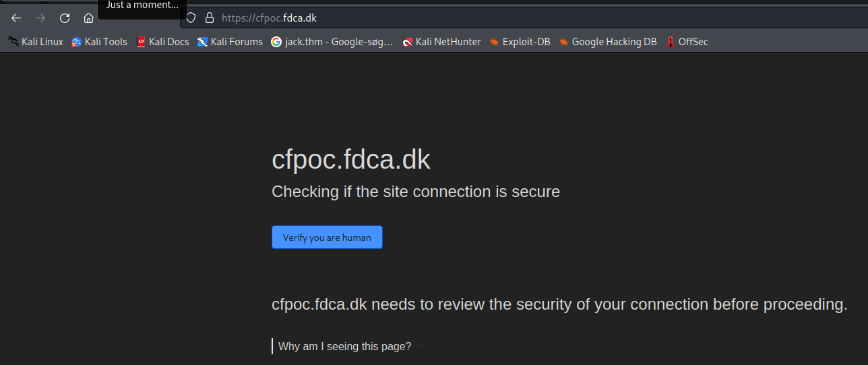Open the Google Hacking DB bookmark
Image resolution: width=868 pixels, height=365 pixels.
click(607, 42)
